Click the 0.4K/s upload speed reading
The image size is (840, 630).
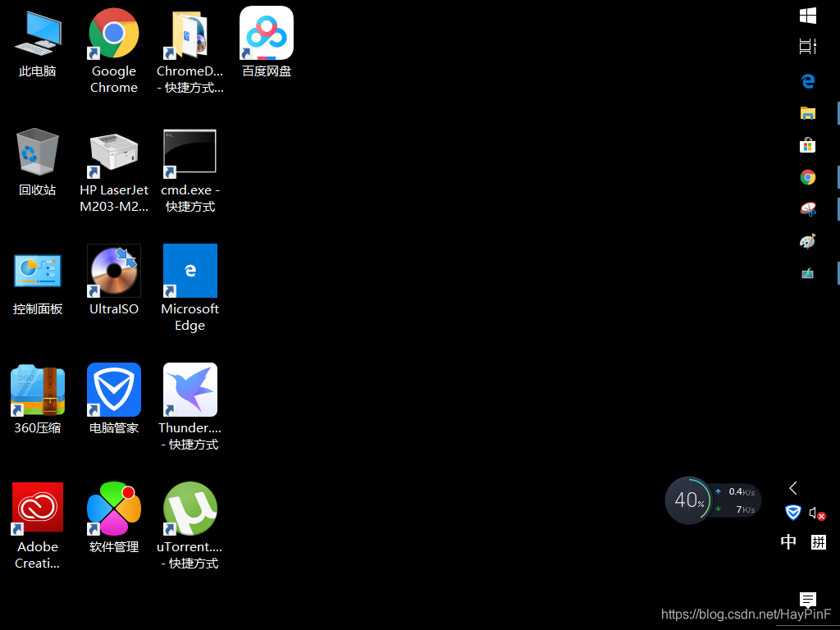(742, 492)
